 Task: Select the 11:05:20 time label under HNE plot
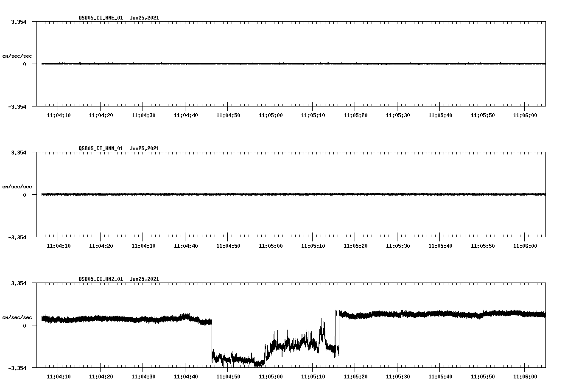pyautogui.click(x=355, y=115)
